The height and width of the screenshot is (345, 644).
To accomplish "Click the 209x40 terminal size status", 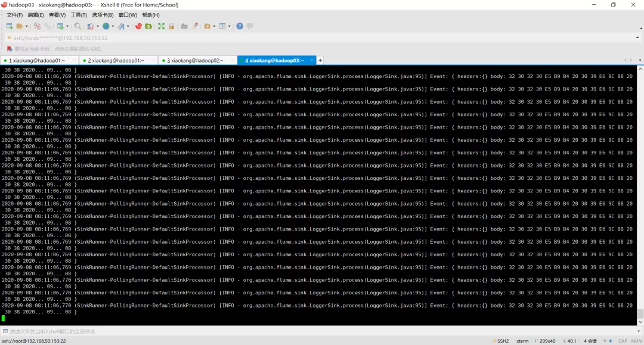I will (x=545, y=341).
